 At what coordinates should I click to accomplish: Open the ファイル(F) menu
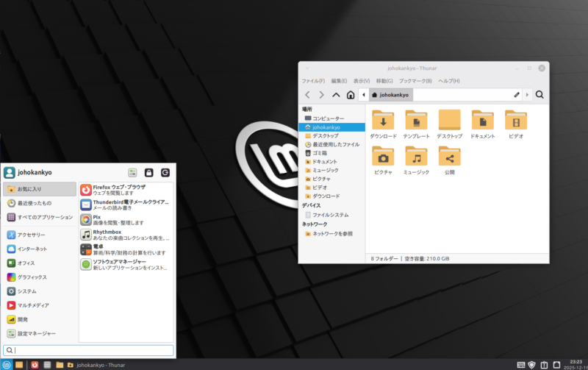313,81
